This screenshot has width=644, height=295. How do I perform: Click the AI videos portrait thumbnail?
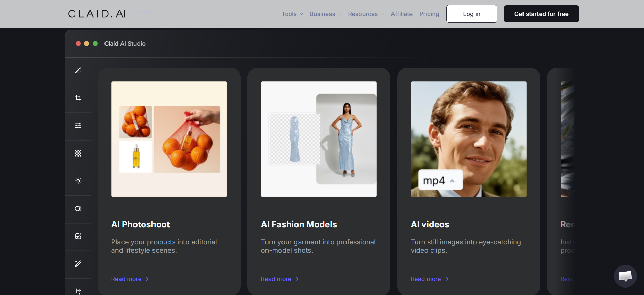coord(468,139)
